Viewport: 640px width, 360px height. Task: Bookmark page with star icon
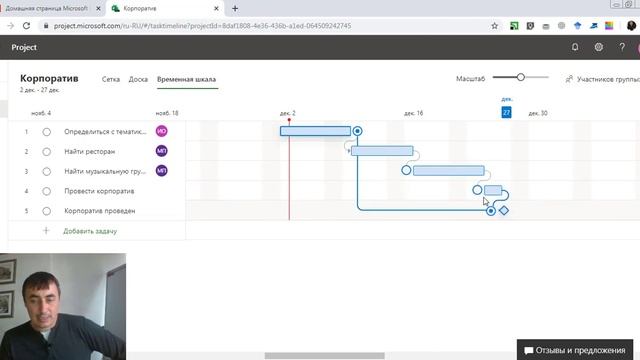[494, 26]
